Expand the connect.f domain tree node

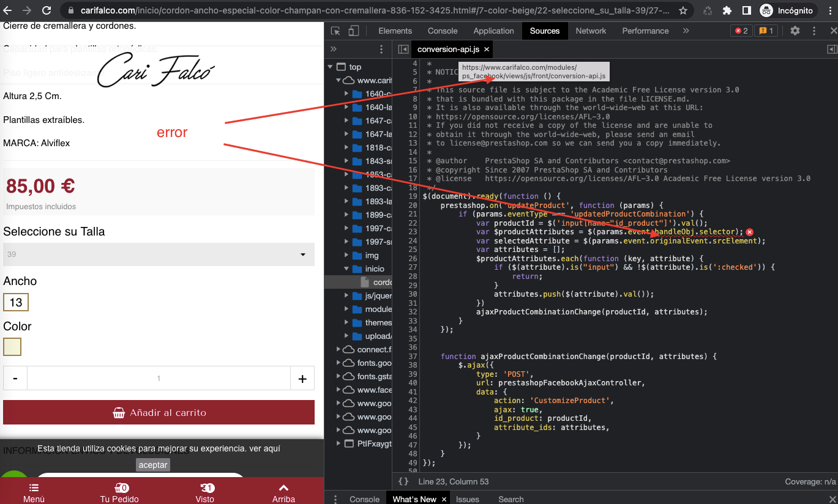339,350
